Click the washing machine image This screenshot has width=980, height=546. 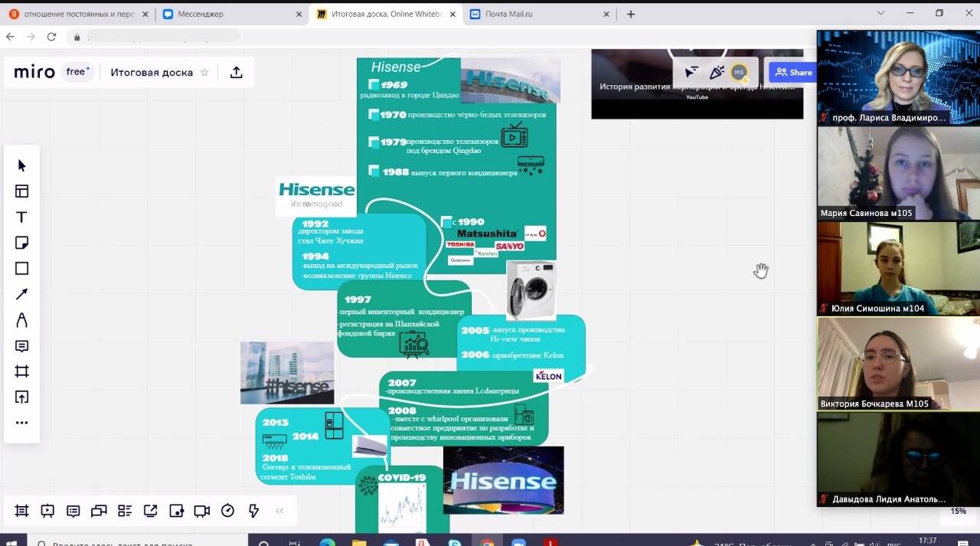coord(531,290)
